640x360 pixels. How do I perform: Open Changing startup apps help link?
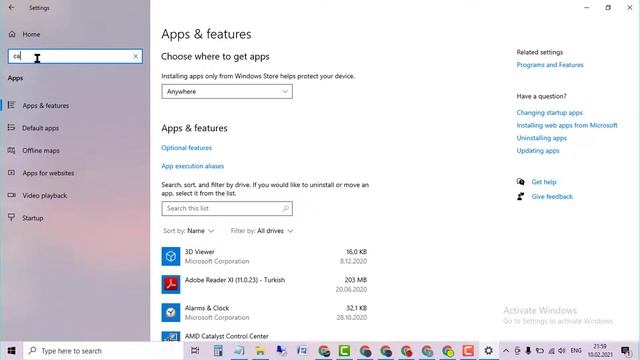(x=549, y=113)
